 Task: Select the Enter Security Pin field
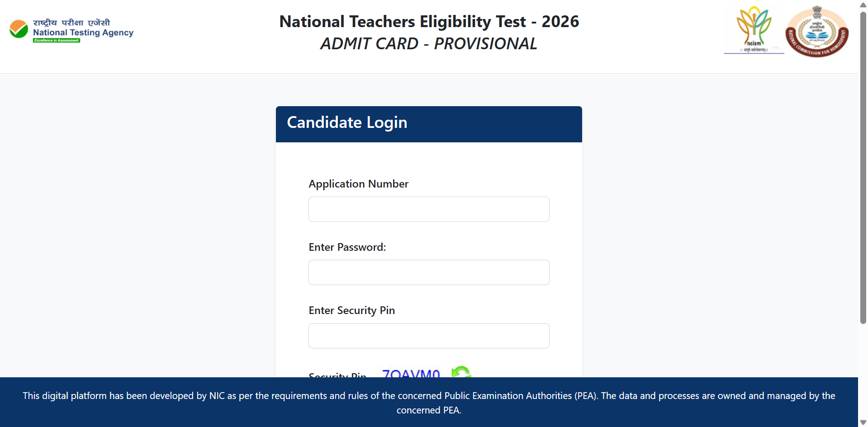428,335
